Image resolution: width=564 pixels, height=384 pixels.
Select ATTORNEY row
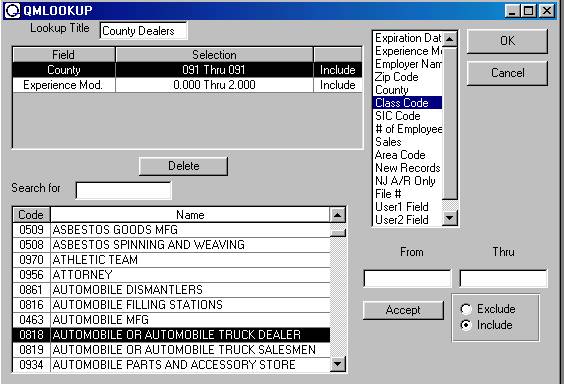pyautogui.click(x=171, y=275)
